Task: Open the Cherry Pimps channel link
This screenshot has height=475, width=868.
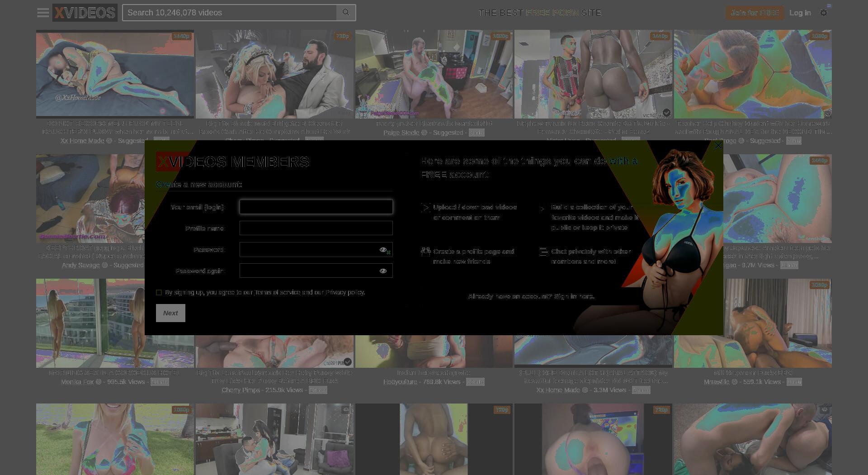Action: pyautogui.click(x=241, y=390)
